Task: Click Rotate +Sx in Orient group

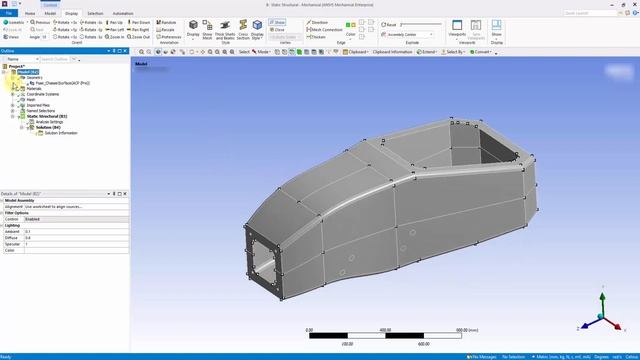Action: 65,22
